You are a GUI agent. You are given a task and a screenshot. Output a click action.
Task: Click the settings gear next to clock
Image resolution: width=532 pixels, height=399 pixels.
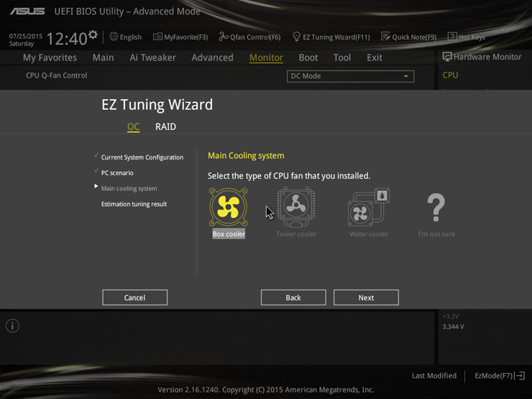point(93,35)
